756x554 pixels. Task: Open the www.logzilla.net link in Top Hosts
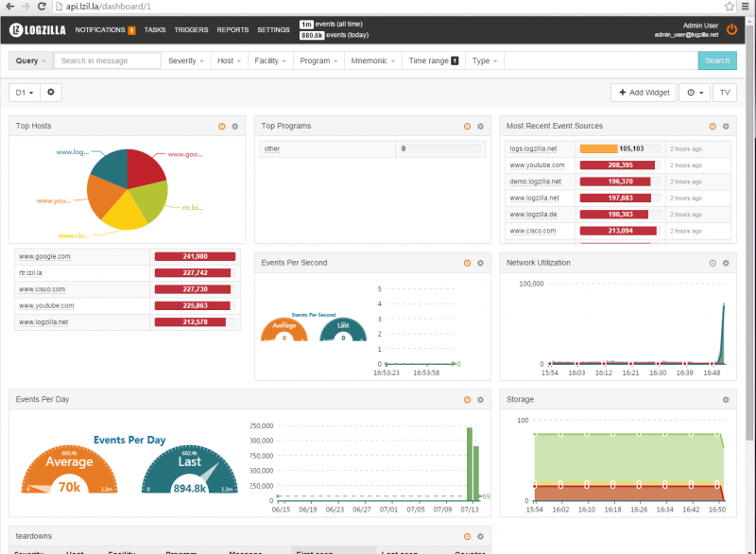(43, 322)
